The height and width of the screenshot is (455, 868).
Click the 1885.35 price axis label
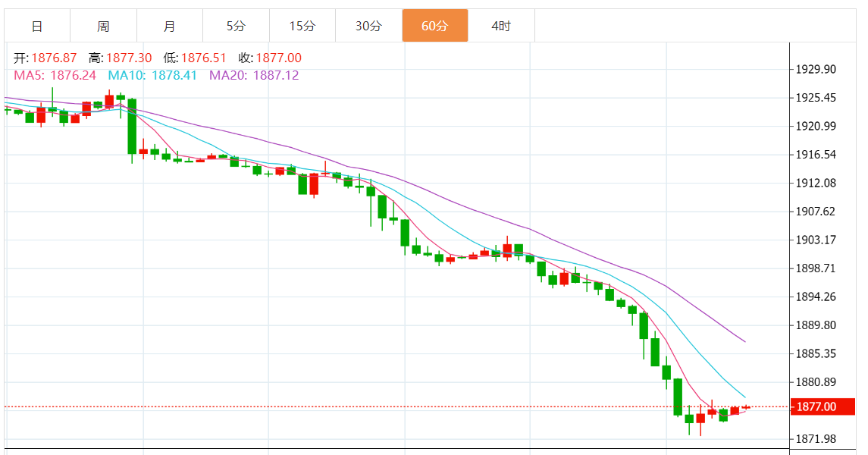[x=816, y=353]
